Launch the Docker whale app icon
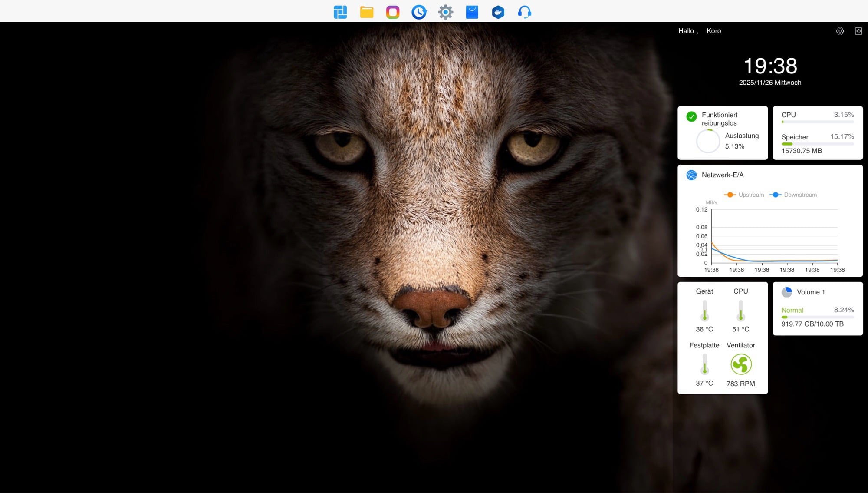 [x=498, y=12]
